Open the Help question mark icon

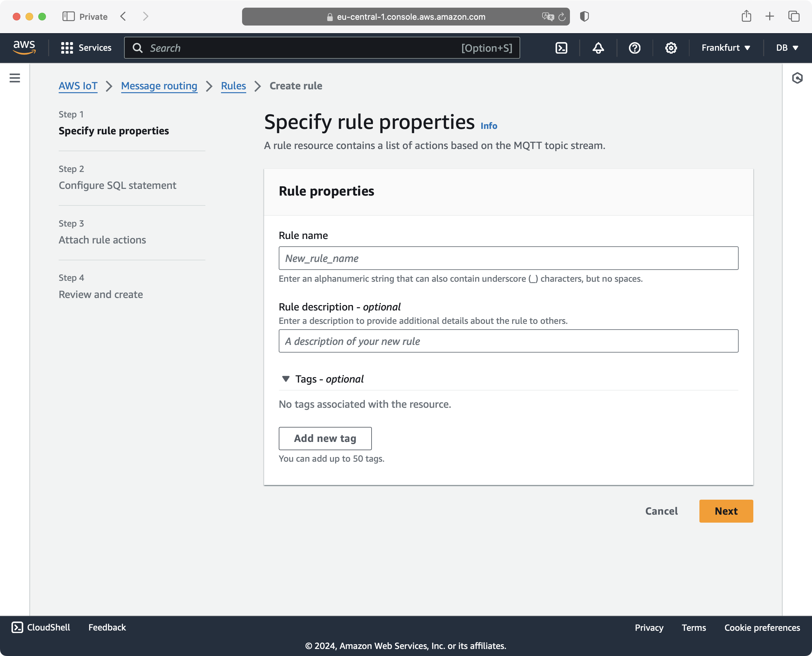[x=634, y=48]
